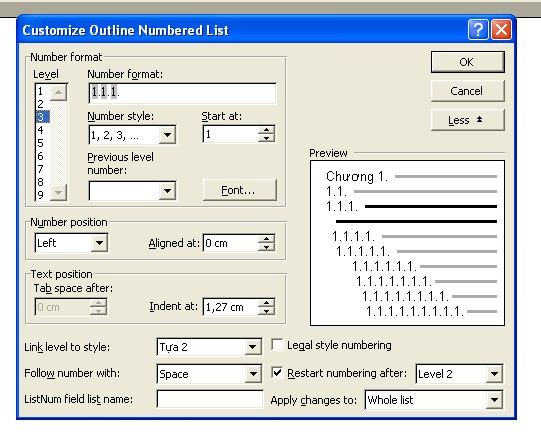Open the Font... settings button
The width and height of the screenshot is (541, 442).
pos(239,190)
